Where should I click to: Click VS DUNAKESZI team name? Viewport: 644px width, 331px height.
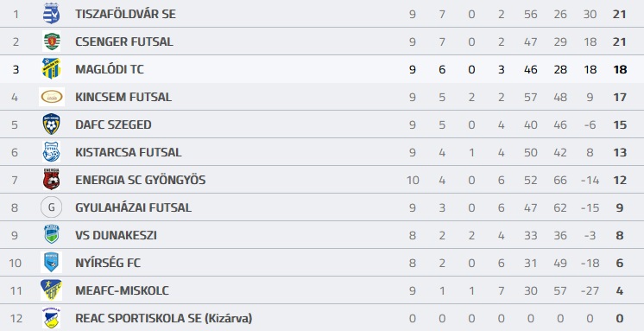(x=116, y=235)
